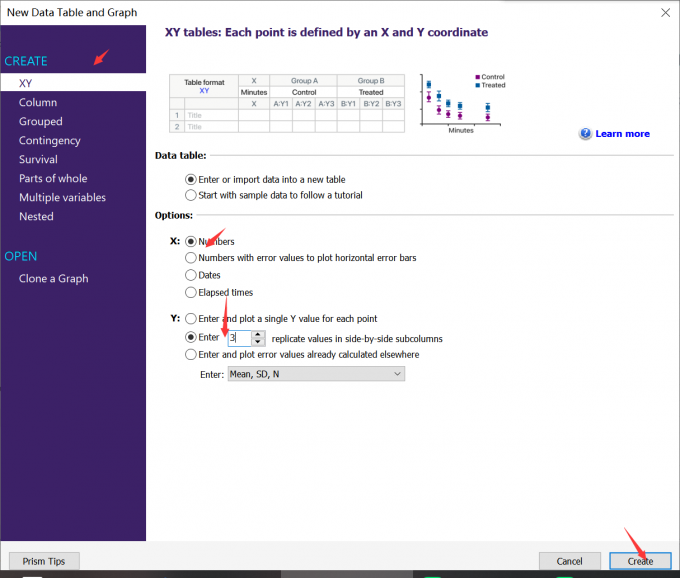Open the Mean, SD, N dropdown
The width and height of the screenshot is (680, 578).
[316, 374]
